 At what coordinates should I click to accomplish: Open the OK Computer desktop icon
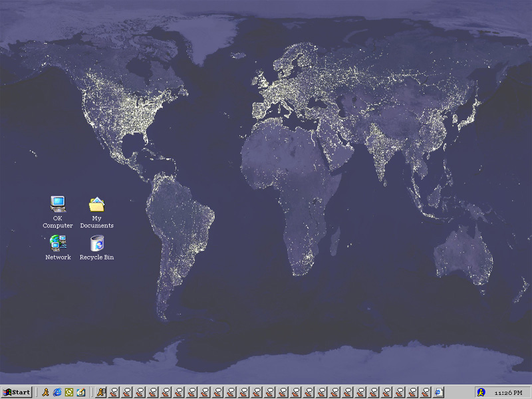58,203
